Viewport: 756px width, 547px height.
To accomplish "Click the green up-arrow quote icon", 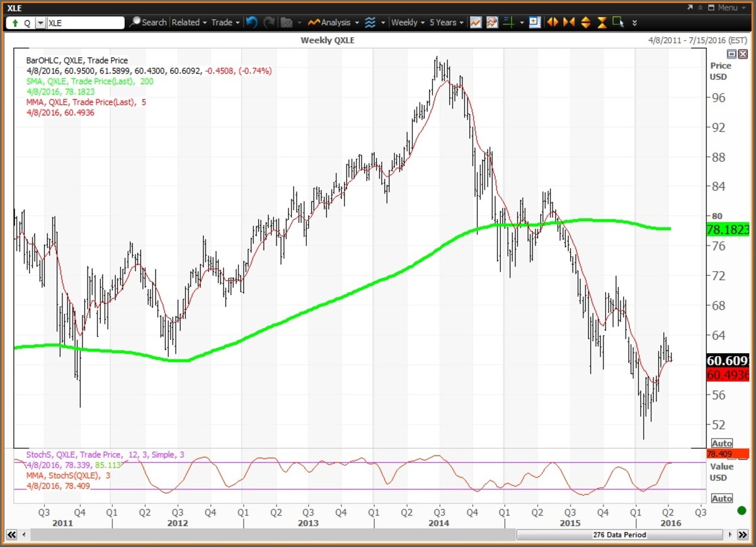I will pyautogui.click(x=15, y=23).
